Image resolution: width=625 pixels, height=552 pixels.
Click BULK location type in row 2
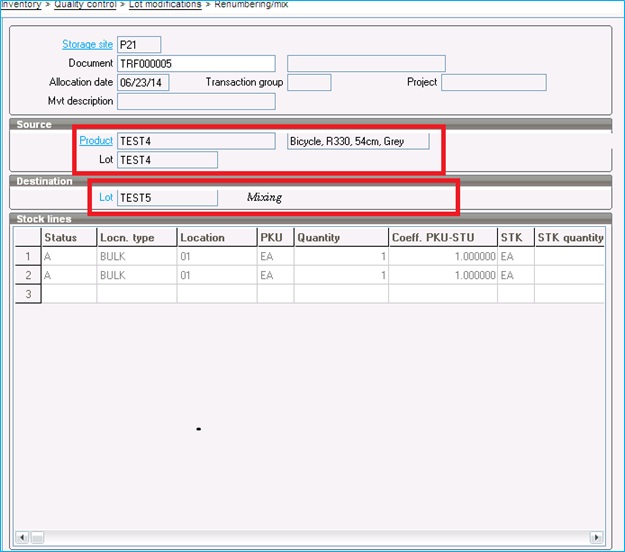137,275
